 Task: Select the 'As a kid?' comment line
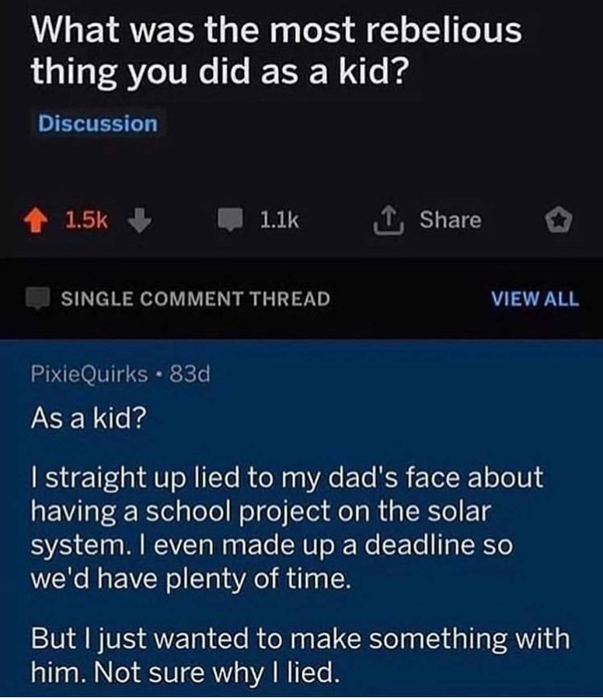[88, 418]
